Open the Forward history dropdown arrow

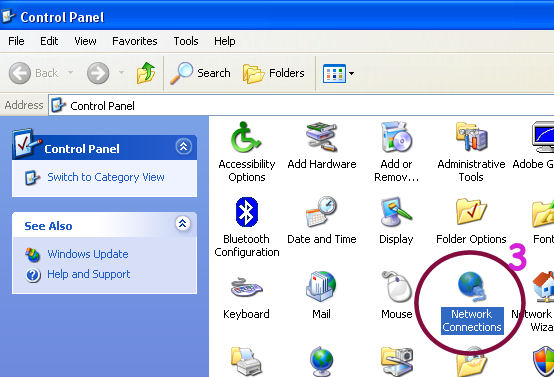[x=122, y=73]
